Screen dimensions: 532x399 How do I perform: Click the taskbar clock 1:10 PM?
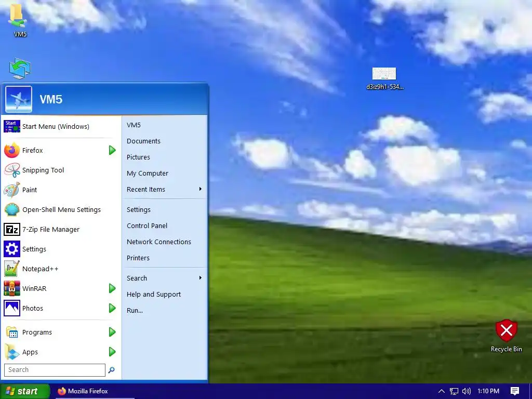(x=488, y=391)
